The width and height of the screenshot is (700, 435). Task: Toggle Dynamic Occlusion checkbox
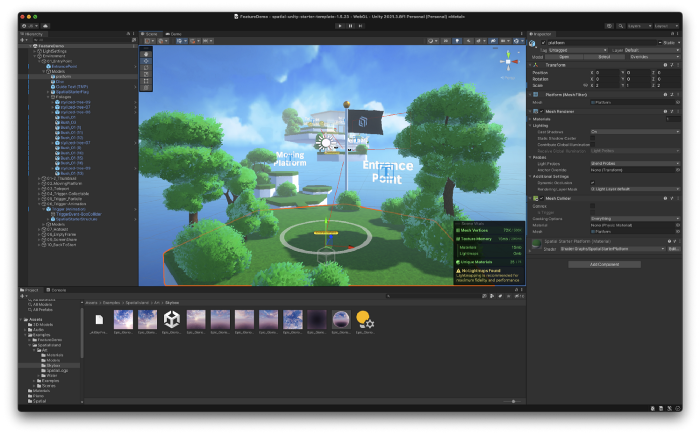tap(592, 183)
